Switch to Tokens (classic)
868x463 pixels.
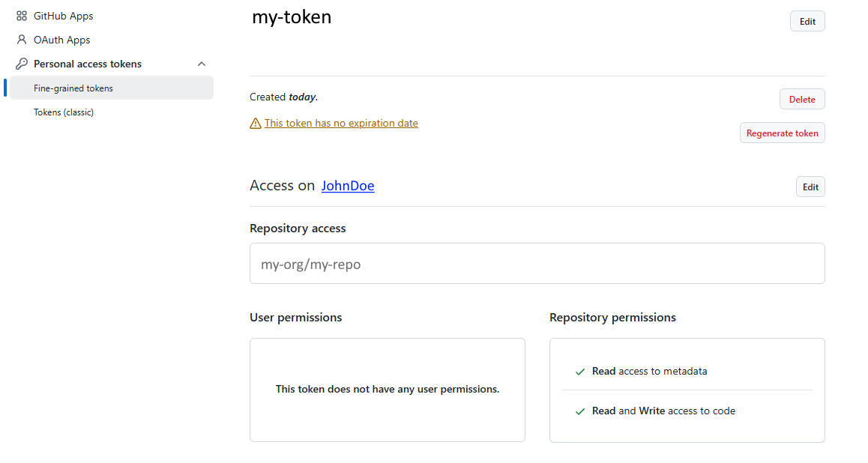coord(64,112)
